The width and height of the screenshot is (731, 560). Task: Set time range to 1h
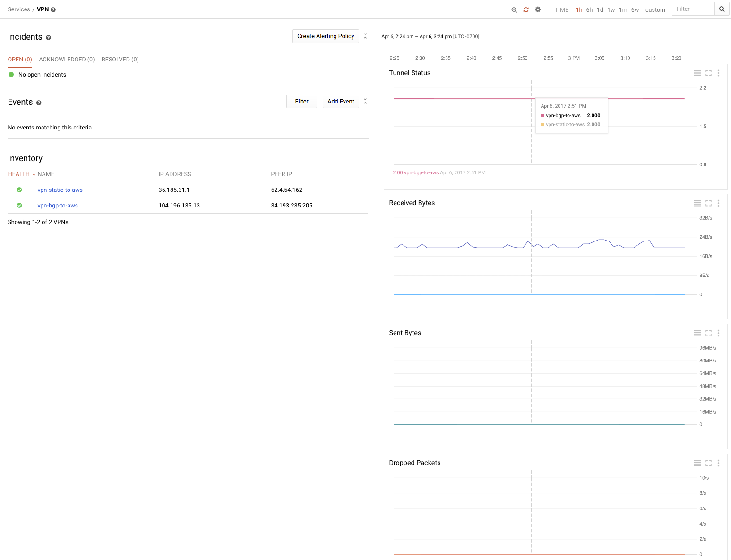[x=579, y=10]
